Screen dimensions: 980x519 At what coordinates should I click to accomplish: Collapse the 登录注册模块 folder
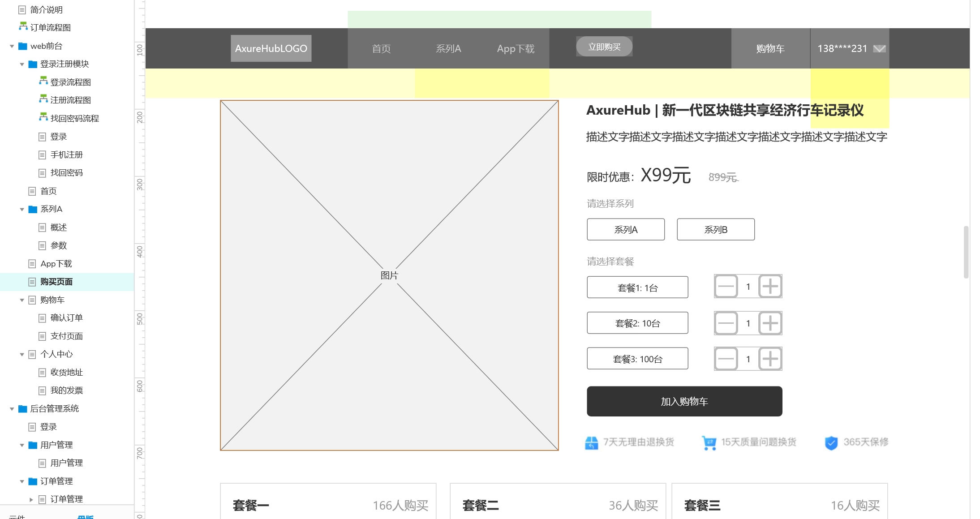click(22, 64)
